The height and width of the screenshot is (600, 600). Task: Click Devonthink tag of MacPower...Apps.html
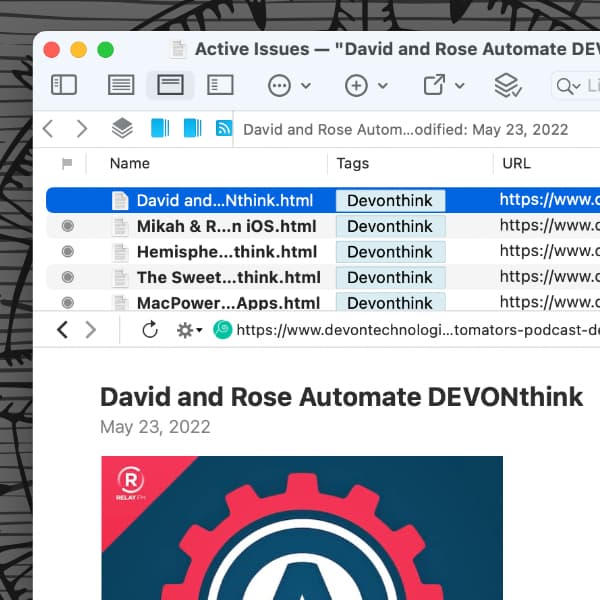tap(390, 302)
